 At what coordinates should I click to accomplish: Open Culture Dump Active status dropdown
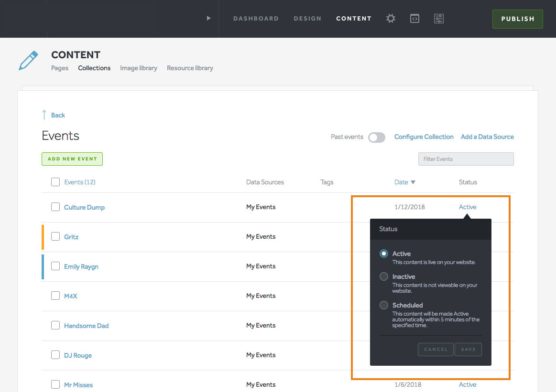tap(468, 207)
